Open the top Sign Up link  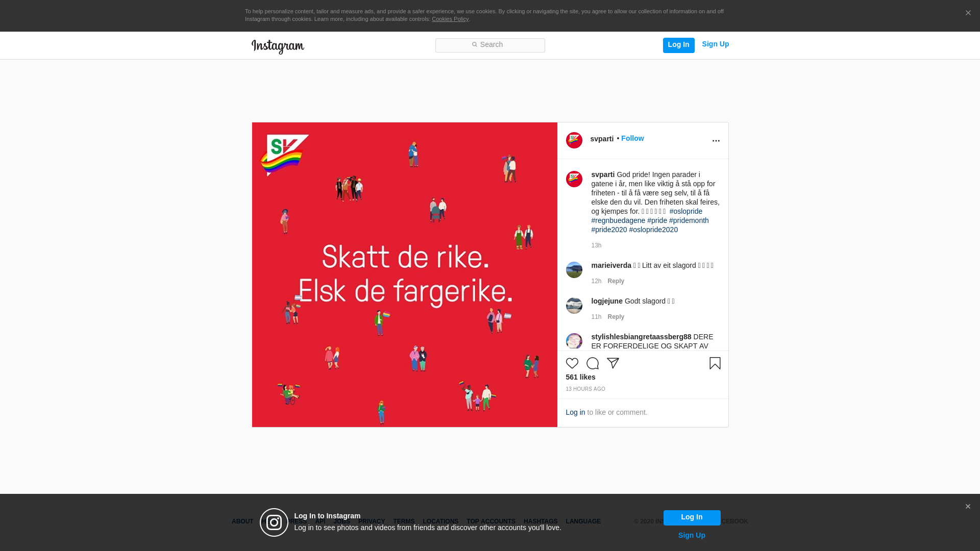point(715,44)
